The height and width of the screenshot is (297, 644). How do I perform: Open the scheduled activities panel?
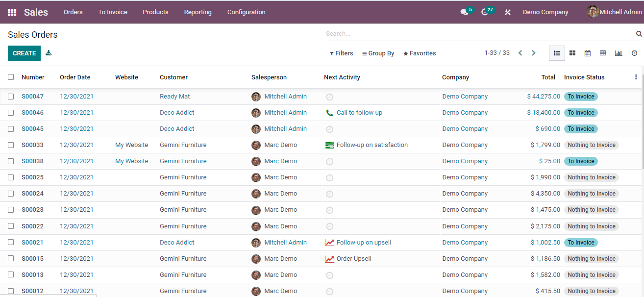pos(486,12)
